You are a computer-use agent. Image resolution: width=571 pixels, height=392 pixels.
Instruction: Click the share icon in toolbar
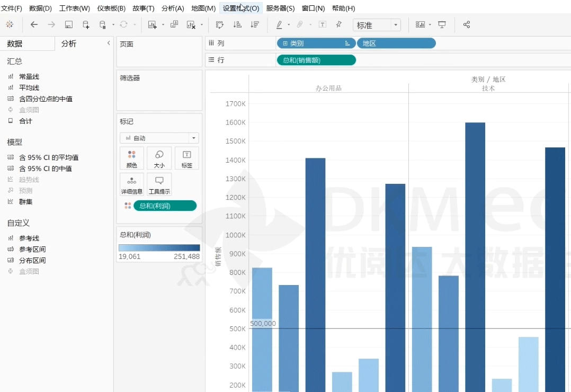[x=467, y=24]
